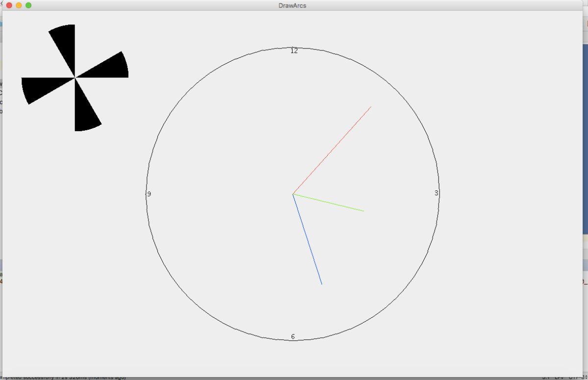Click the blue clock hand
588x380 pixels.
coord(307,239)
